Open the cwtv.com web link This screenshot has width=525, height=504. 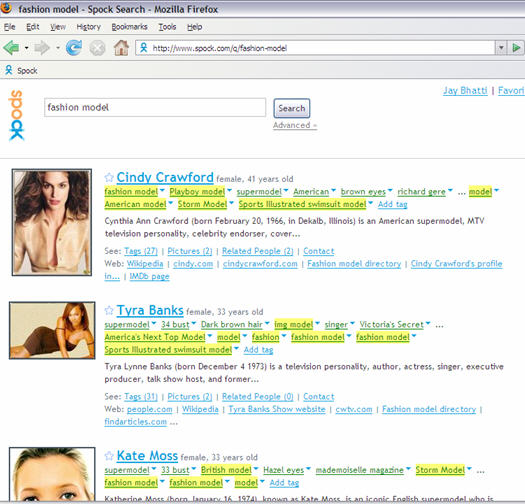pos(354,409)
